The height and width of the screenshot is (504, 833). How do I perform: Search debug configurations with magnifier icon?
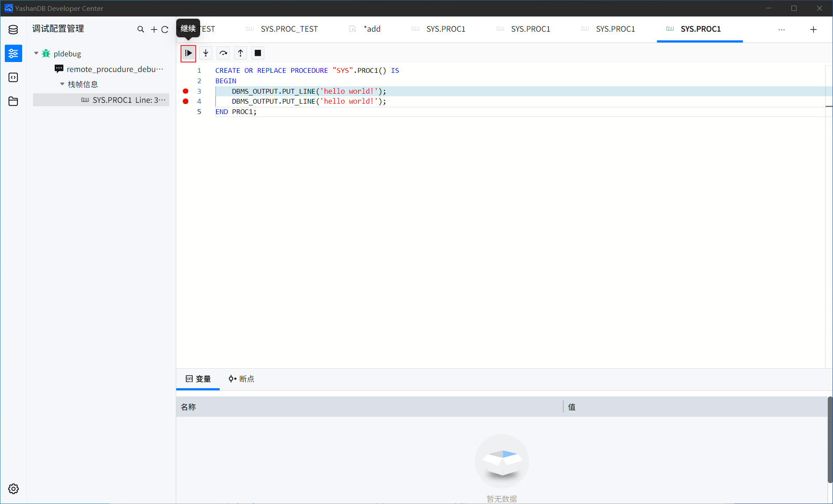click(x=141, y=29)
